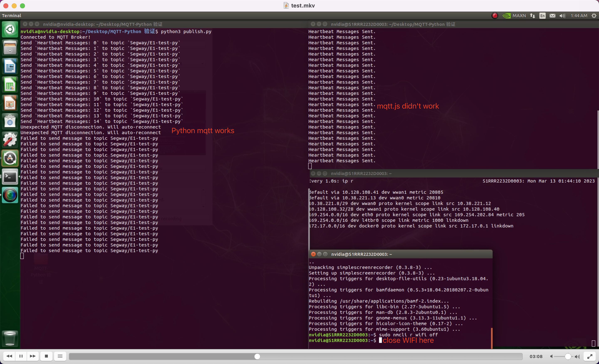599x364 pixels.
Task: Open the Files manager in dock
Action: coord(10,48)
